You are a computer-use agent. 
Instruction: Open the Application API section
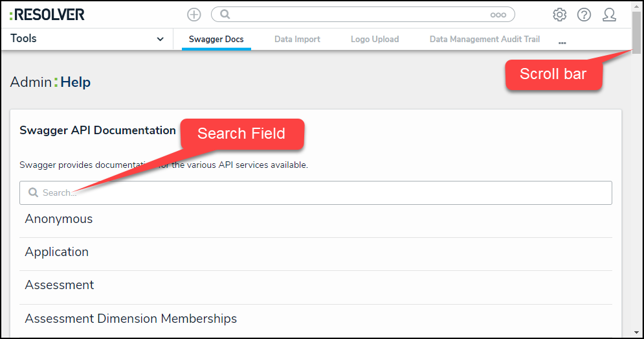point(57,252)
